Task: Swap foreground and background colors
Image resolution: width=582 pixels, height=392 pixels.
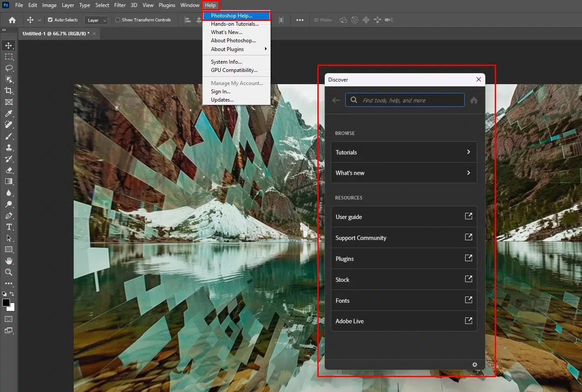Action: pos(12,294)
